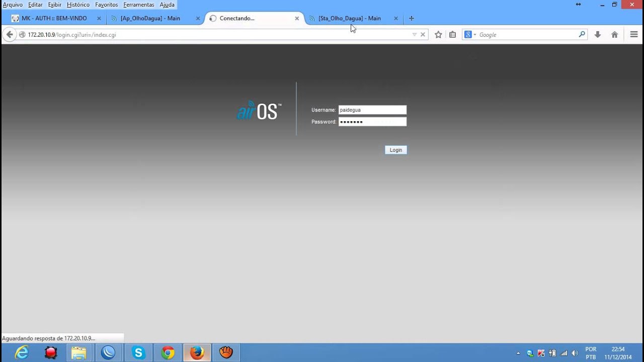Viewport: 644px width, 362px height.
Task: Choose search engine dropdown
Action: tap(470, 35)
